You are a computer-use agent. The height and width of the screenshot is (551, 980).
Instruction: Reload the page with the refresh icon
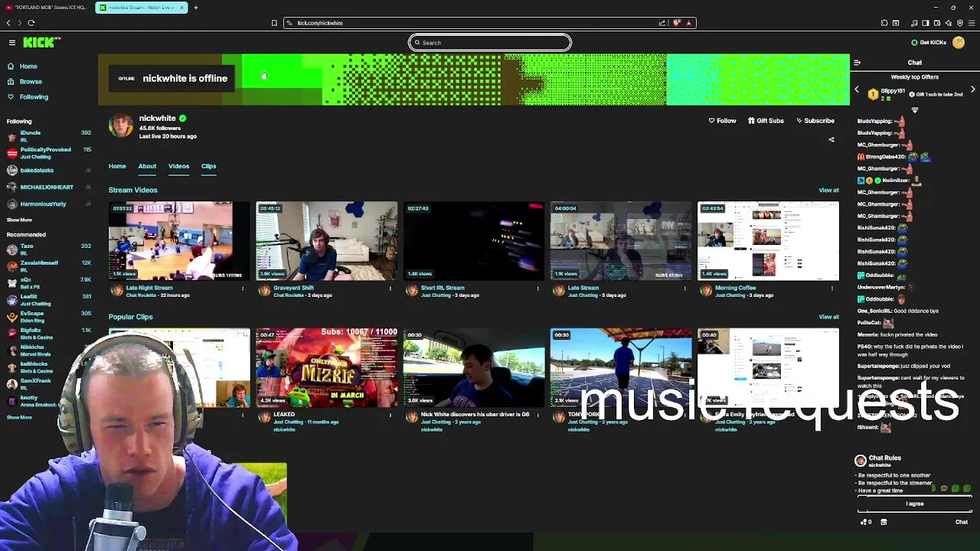pos(31,23)
